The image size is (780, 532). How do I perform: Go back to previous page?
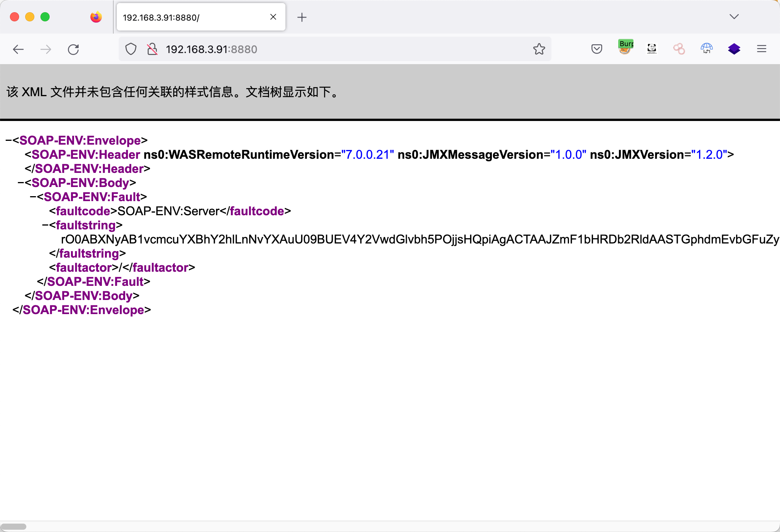[18, 49]
